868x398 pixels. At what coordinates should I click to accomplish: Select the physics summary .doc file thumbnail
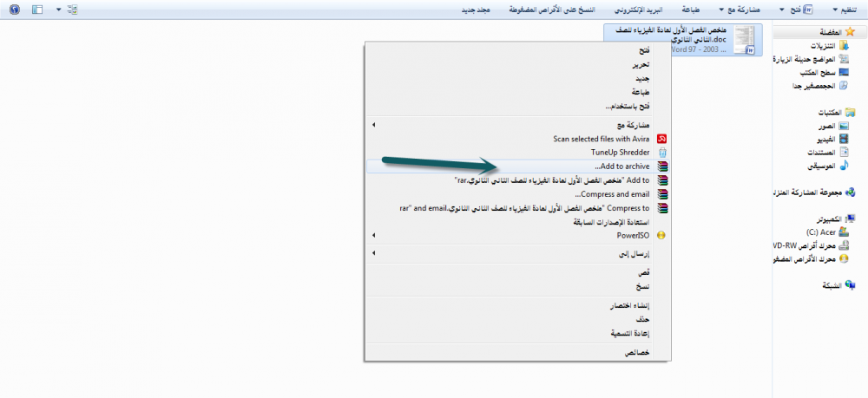746,39
